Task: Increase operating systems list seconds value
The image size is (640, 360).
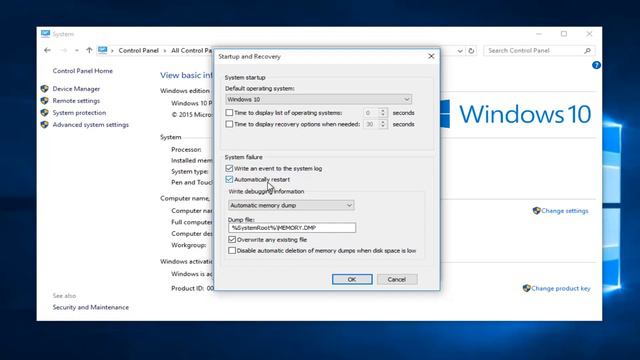Action: [383, 110]
